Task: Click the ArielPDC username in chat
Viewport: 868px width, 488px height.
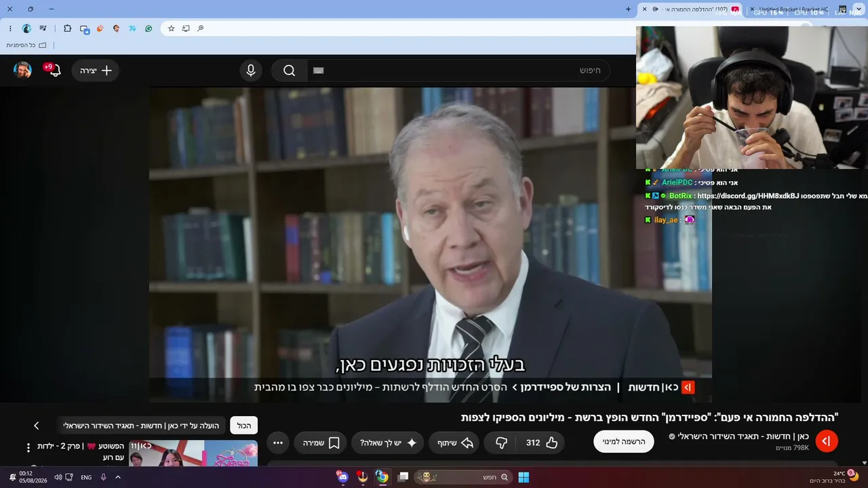Action: [677, 182]
